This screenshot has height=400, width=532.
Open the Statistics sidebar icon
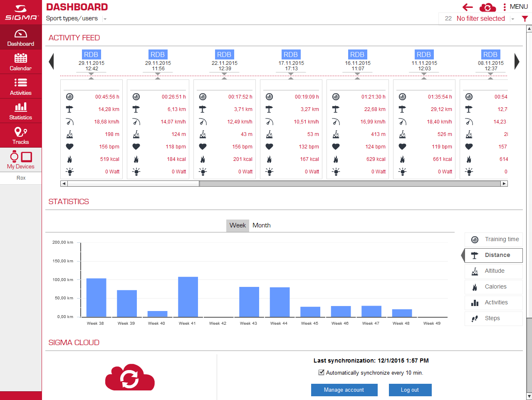coord(20,111)
